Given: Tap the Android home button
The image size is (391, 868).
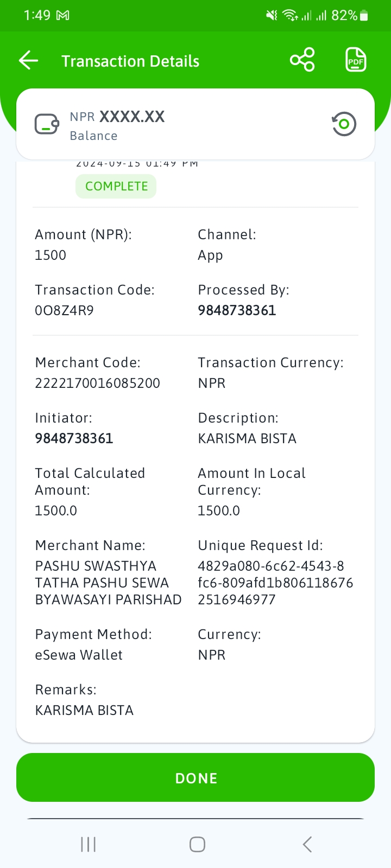Looking at the screenshot, I should pos(197,844).
